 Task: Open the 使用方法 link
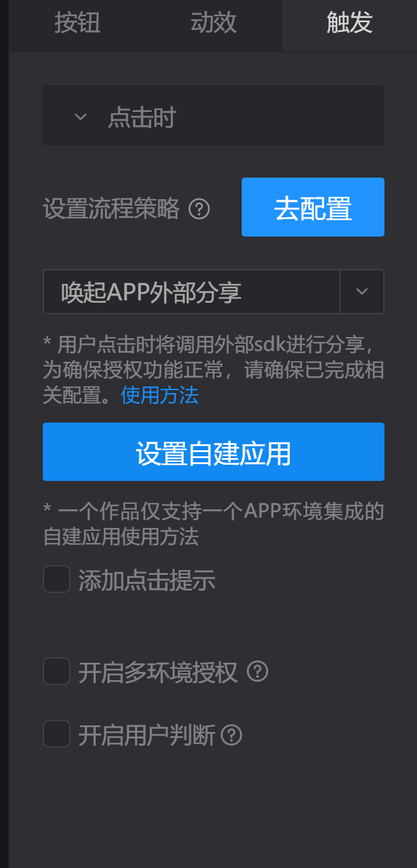160,395
